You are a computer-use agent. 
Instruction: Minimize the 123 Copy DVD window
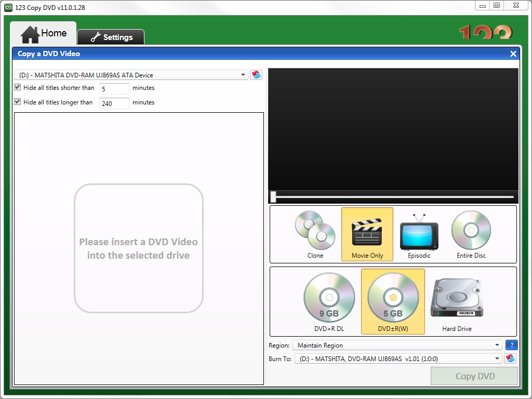point(483,6)
